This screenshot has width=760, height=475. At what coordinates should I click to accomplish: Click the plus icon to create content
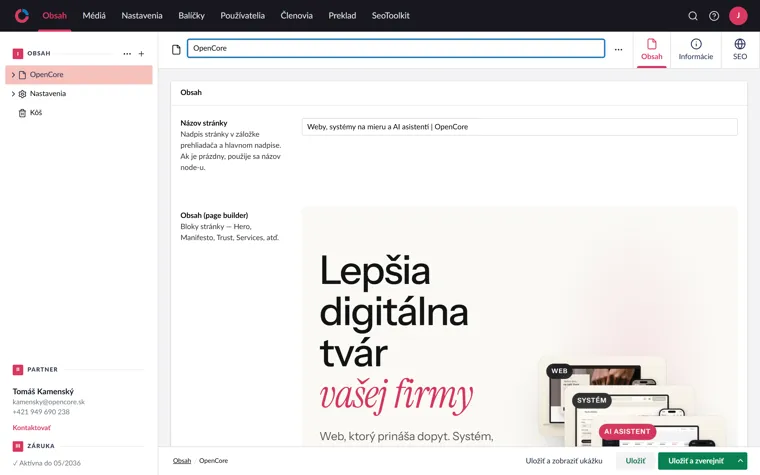(142, 54)
